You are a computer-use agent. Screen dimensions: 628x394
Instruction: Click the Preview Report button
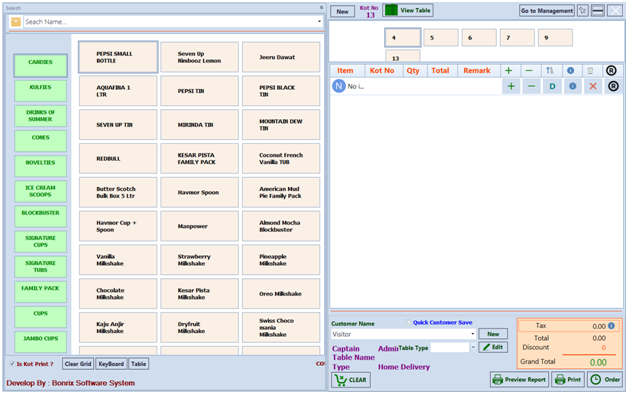tap(519, 379)
